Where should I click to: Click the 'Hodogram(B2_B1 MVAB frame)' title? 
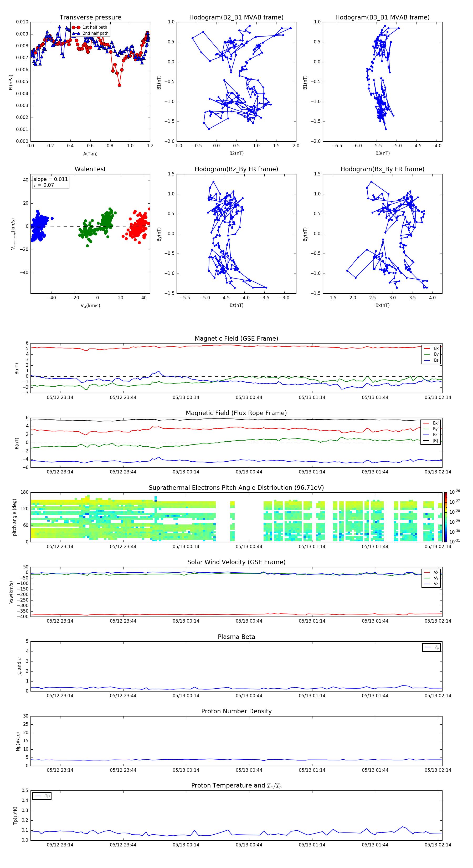point(236,17)
